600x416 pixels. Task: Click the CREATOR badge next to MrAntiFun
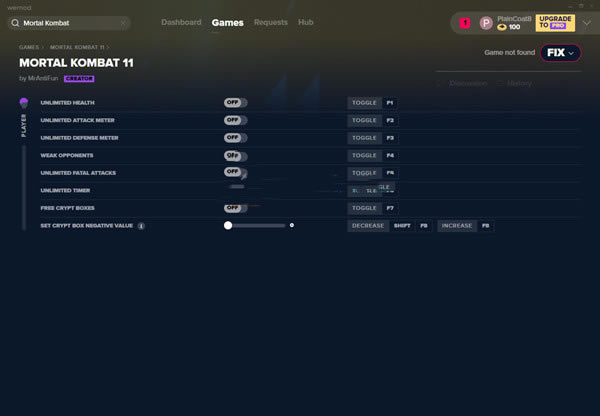79,78
